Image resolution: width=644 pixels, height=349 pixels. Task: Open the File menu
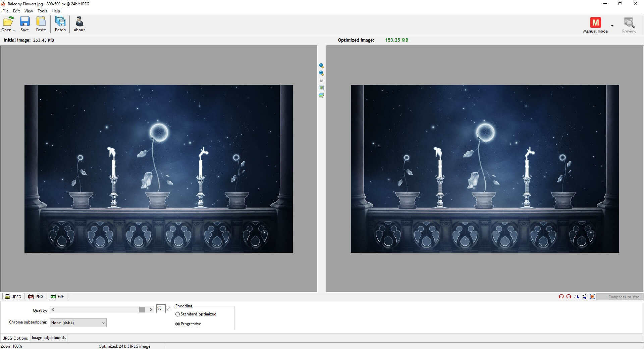click(x=5, y=11)
